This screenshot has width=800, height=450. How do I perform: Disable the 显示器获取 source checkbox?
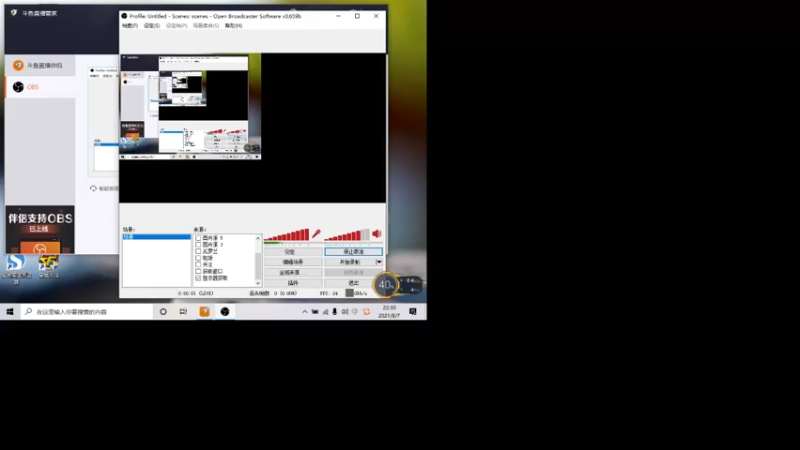point(198,278)
